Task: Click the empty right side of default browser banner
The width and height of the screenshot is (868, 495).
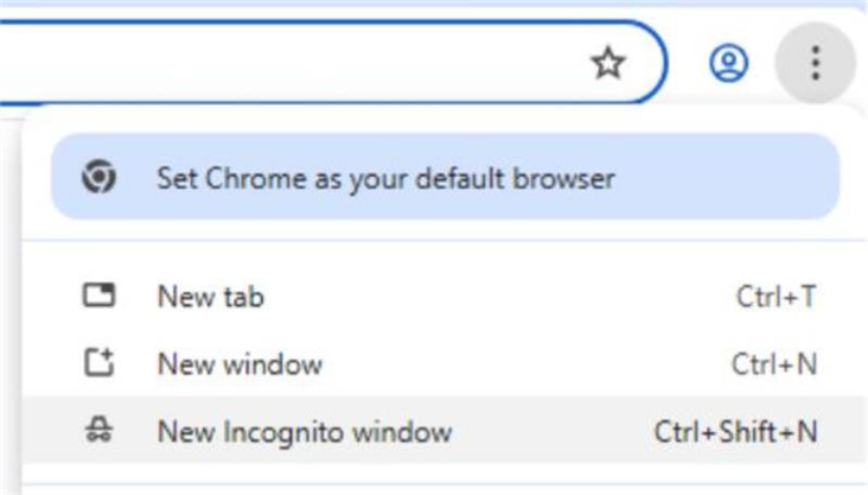Action: point(725,177)
